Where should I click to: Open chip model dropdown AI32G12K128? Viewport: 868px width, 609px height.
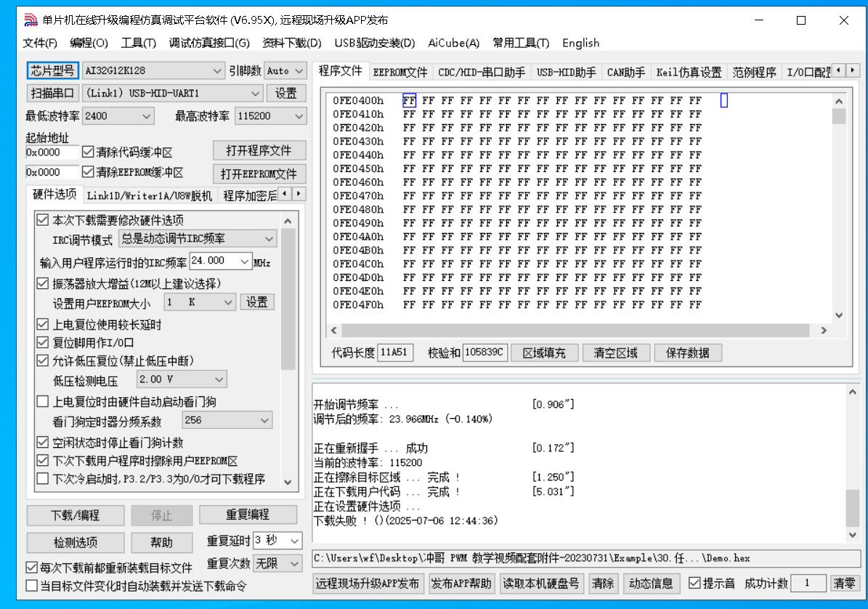153,71
